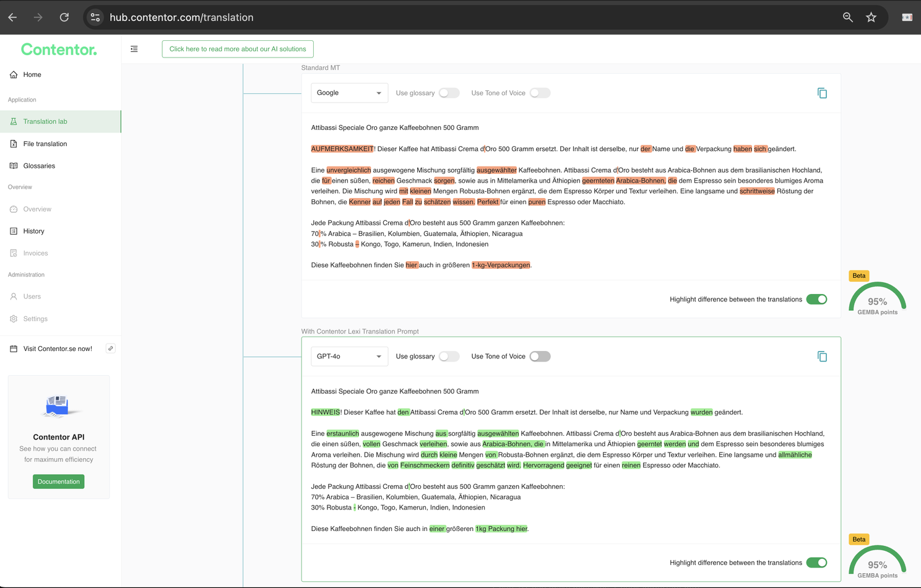Click the highlighted word HINWEIS

point(326,412)
